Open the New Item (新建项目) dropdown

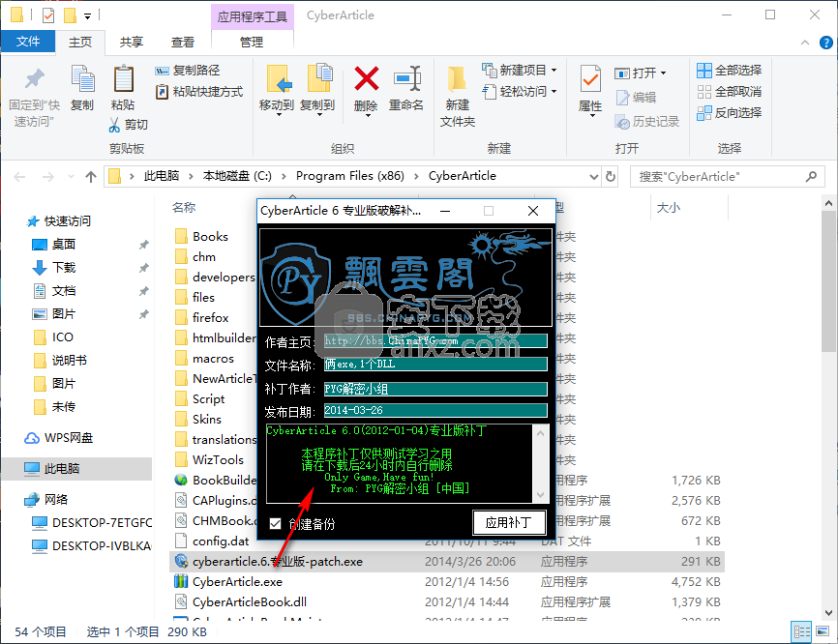(x=520, y=70)
